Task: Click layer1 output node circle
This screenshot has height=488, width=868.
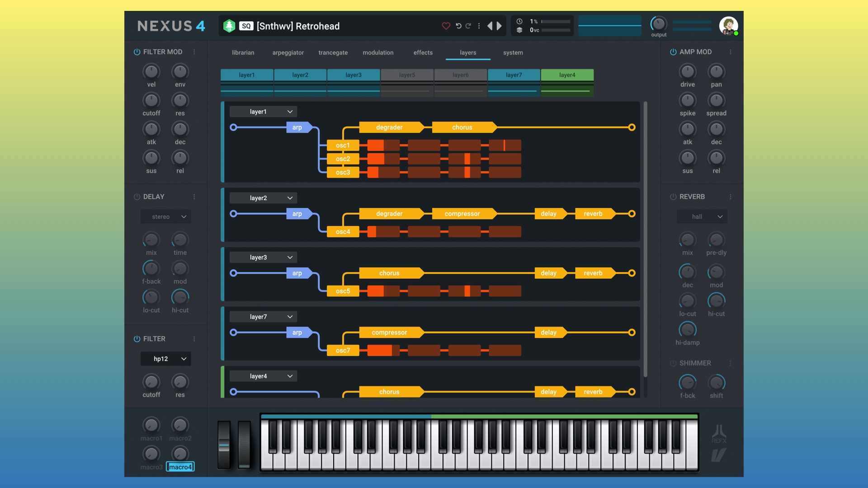Action: coord(632,127)
